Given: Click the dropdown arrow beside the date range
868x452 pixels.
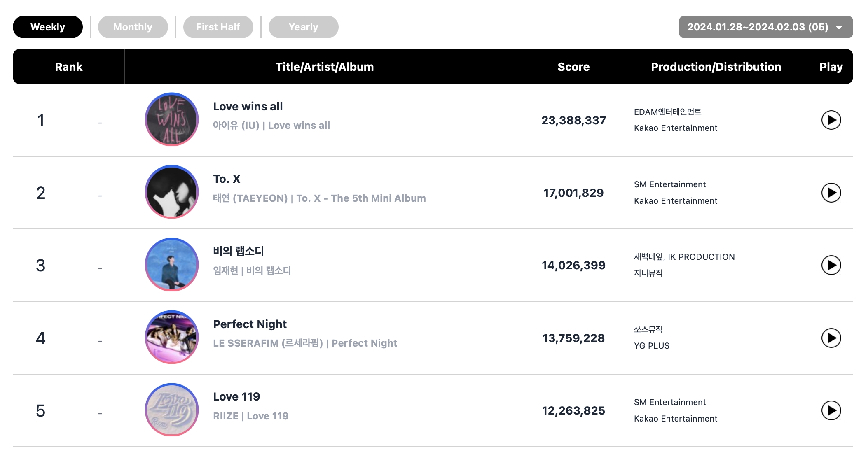Looking at the screenshot, I should coord(839,28).
